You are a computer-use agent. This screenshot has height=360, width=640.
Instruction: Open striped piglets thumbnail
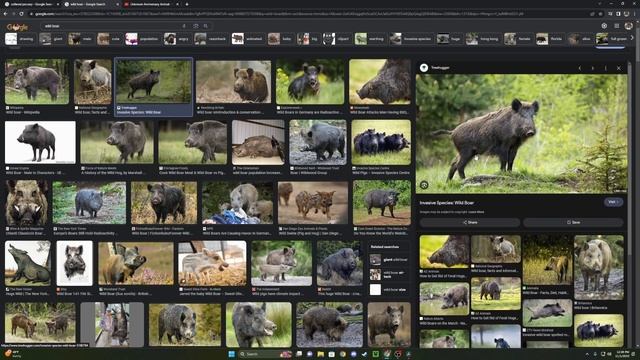313,203
